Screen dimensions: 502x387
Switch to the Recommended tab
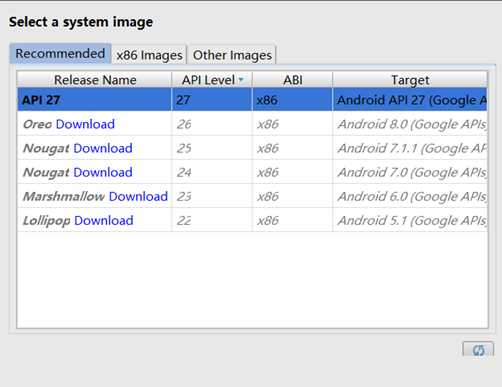pyautogui.click(x=60, y=54)
